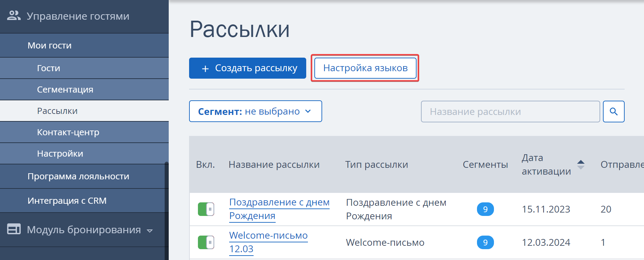
Task: Click Создать рассылку button
Action: (x=247, y=68)
